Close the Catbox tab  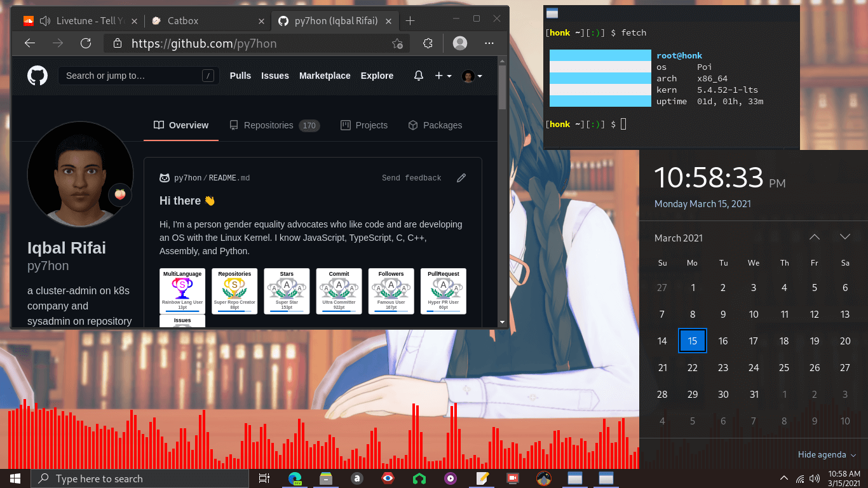(x=261, y=21)
